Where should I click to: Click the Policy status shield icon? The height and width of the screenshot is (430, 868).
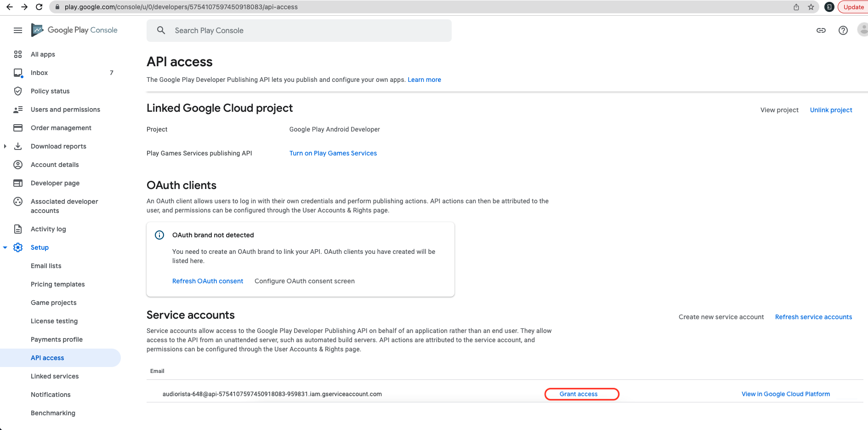(x=18, y=91)
